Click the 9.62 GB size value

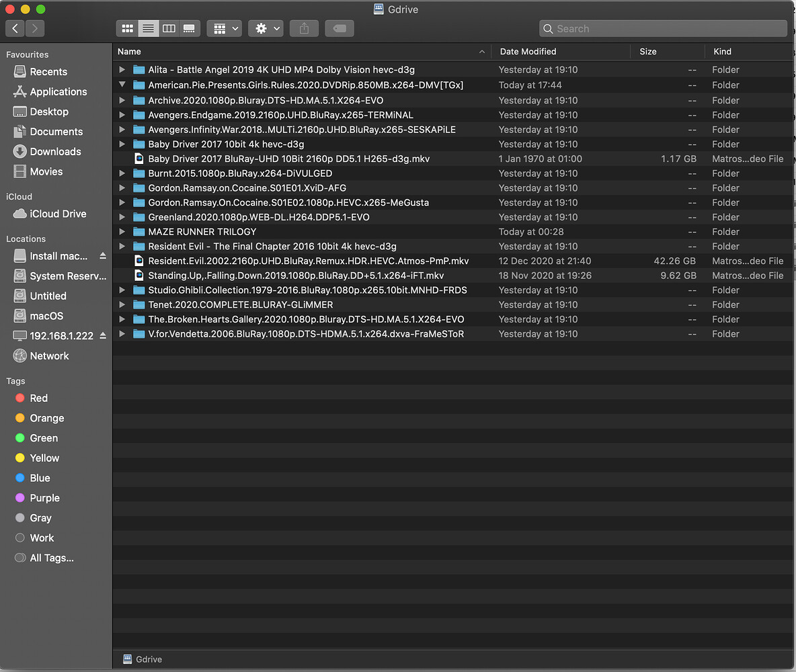(678, 276)
